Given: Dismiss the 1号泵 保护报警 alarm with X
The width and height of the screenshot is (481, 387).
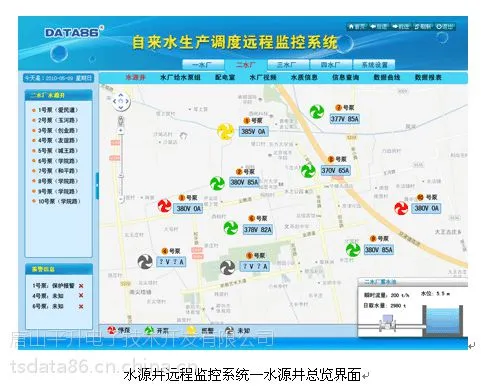Looking at the screenshot, I should coord(81,286).
